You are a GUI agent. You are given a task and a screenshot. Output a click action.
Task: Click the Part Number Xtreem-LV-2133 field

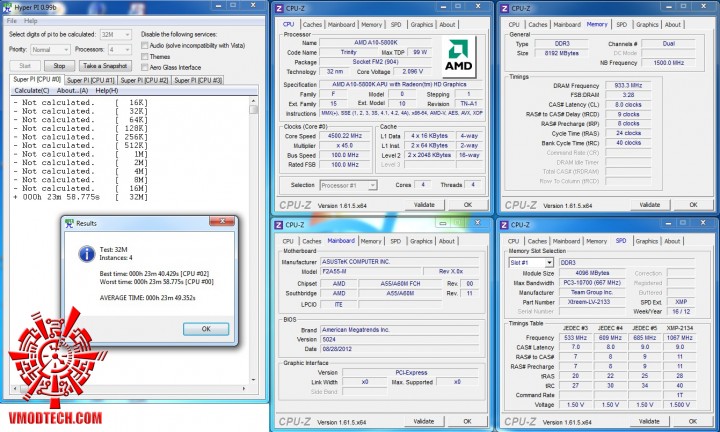(591, 302)
